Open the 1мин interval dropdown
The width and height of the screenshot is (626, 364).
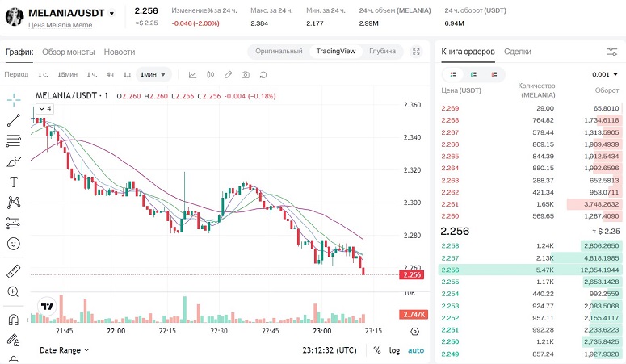153,74
